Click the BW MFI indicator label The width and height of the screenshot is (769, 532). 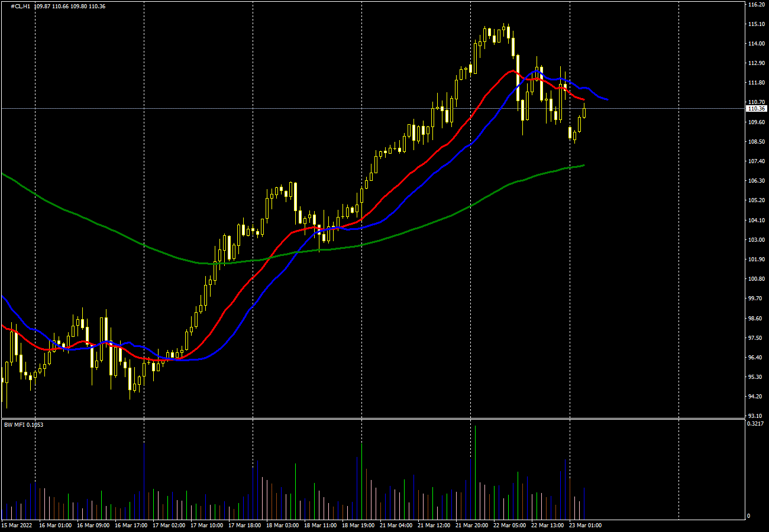pos(24,424)
